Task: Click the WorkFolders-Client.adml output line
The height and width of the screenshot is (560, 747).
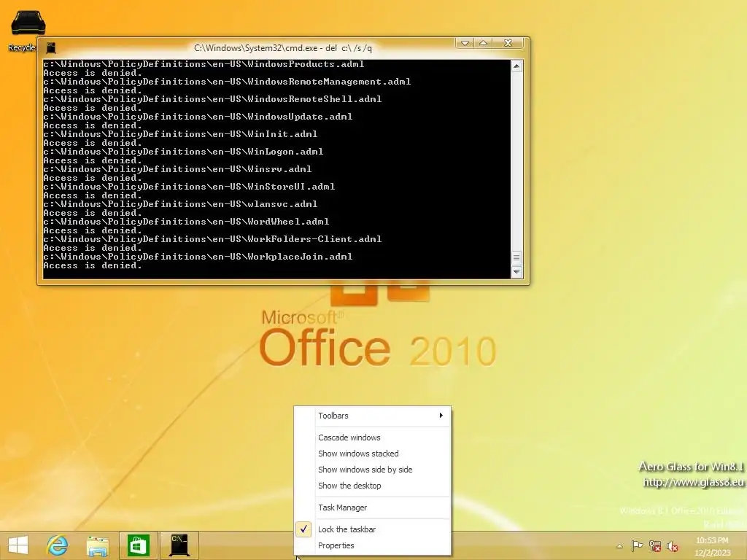Action: point(212,239)
